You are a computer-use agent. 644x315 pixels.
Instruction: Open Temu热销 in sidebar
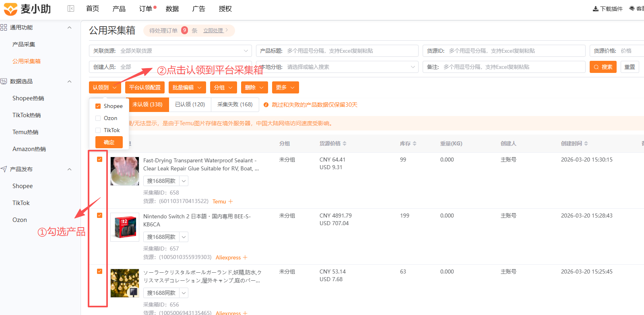[x=25, y=132]
